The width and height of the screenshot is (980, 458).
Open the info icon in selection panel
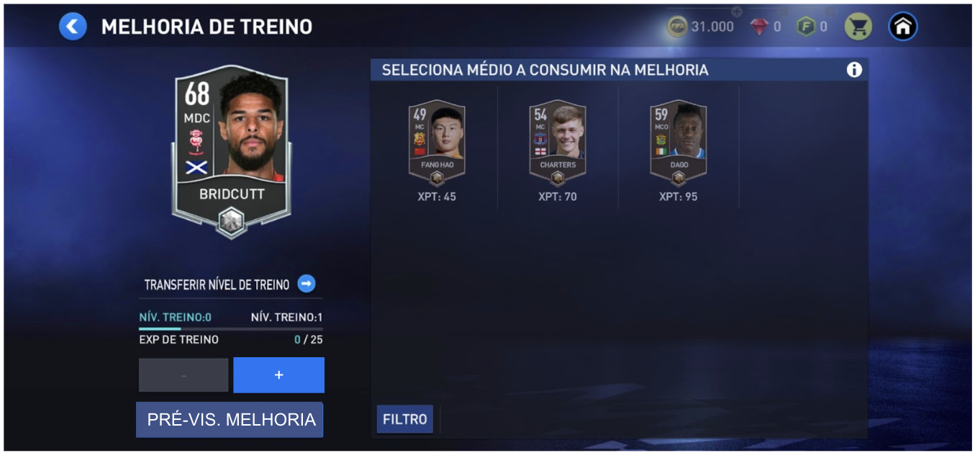[854, 70]
